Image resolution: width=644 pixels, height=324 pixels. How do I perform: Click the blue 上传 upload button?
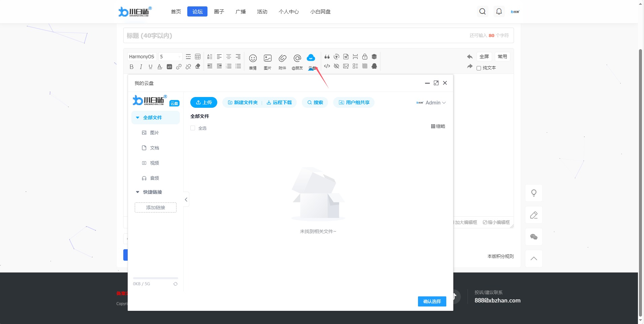coord(204,102)
